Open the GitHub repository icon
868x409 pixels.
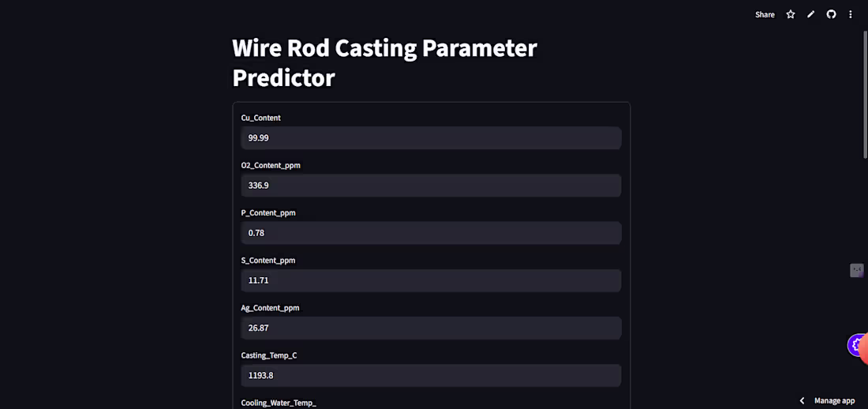[831, 14]
